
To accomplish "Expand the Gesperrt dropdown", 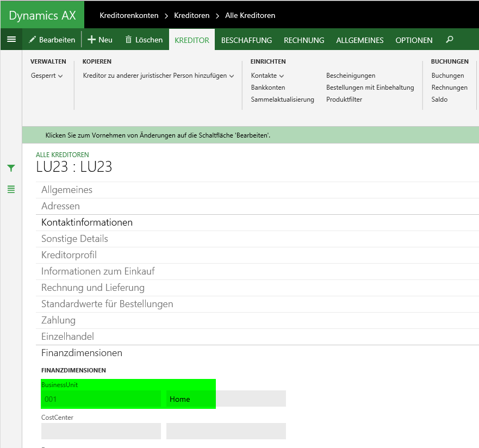I will [47, 76].
